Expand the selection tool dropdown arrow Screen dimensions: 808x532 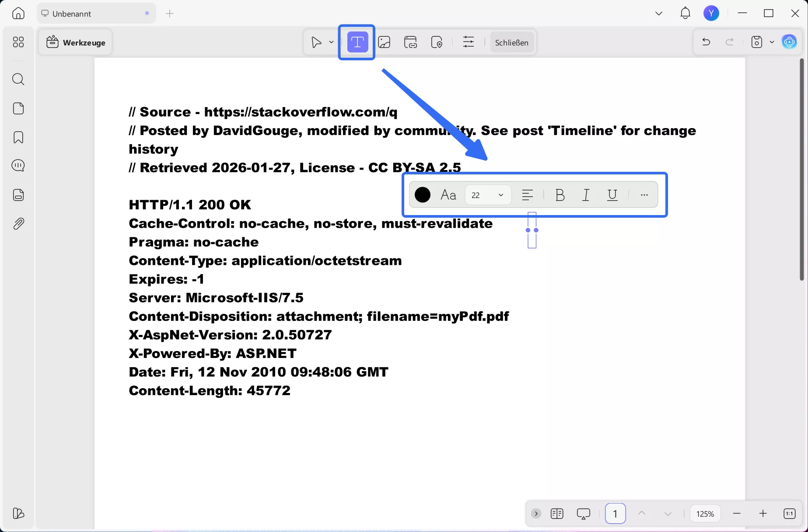[x=331, y=42]
